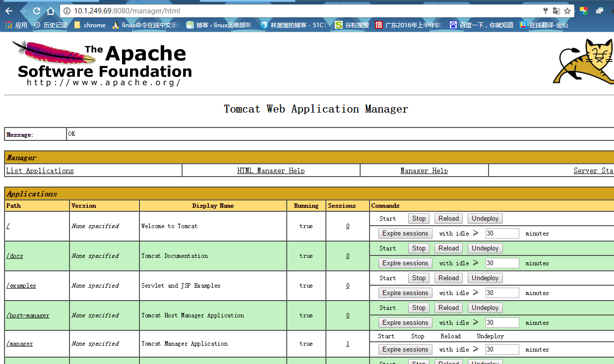Screen dimensions: 614x364
Task: Expire sessions for Welcome to Tomcat
Action: (x=405, y=234)
